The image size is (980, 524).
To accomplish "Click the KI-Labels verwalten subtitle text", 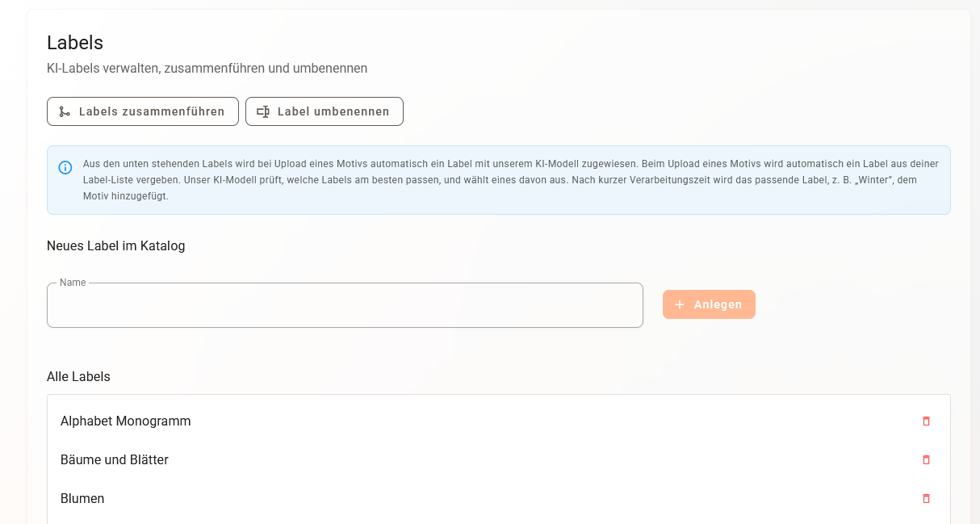I will point(207,69).
